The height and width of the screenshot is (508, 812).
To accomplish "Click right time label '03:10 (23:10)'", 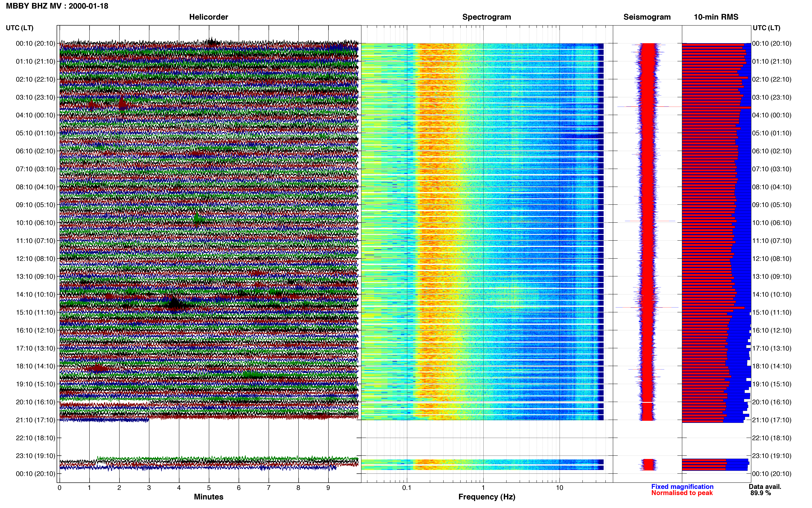I will [772, 97].
